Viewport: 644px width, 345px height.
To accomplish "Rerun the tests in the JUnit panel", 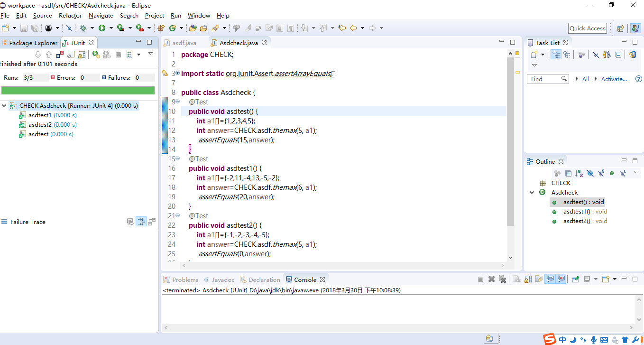I will click(x=96, y=55).
